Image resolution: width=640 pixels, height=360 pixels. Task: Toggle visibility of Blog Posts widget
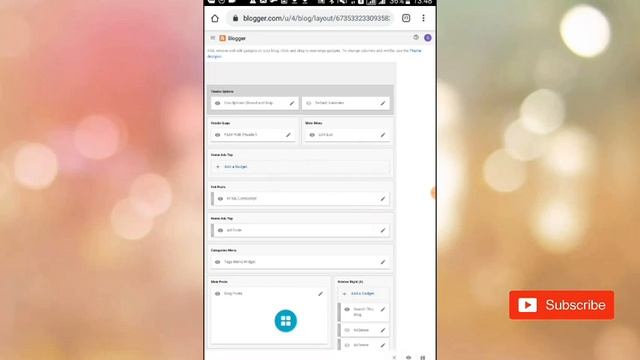click(218, 293)
